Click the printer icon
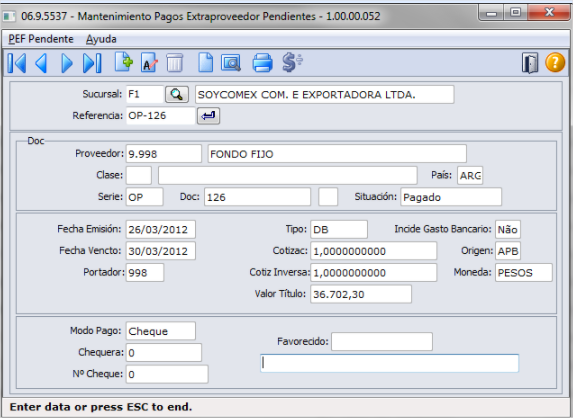 (x=262, y=63)
